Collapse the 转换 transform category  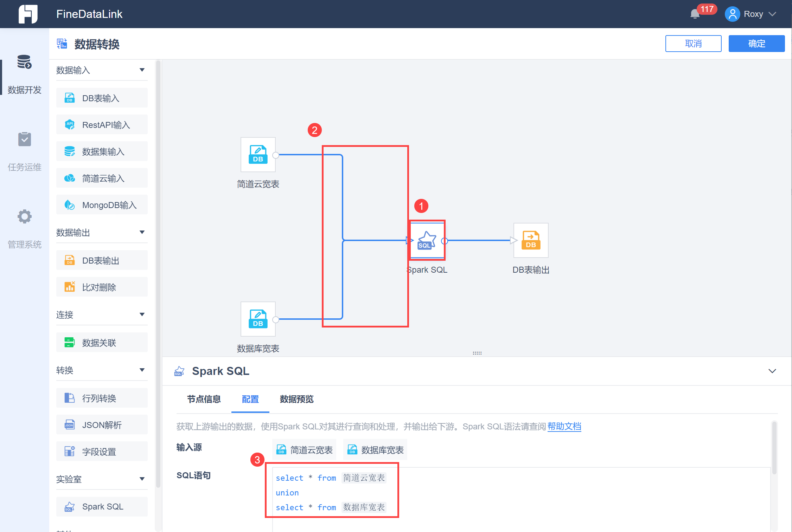click(x=142, y=370)
